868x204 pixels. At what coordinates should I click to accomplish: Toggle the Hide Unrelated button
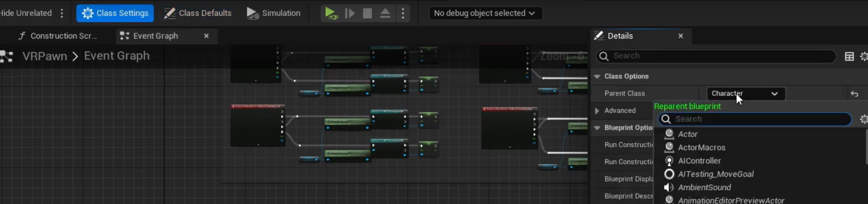coord(26,13)
